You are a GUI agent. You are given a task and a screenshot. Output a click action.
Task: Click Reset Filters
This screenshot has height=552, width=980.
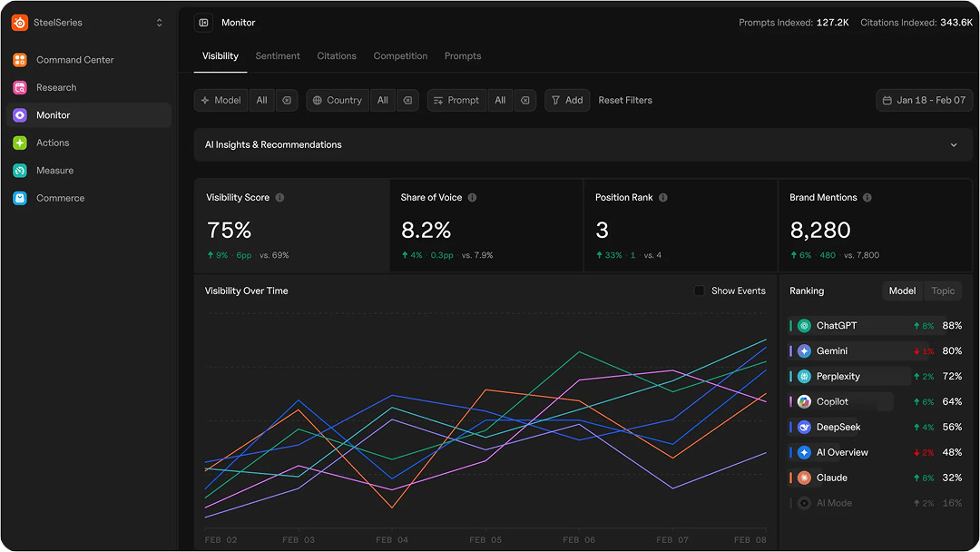click(625, 100)
